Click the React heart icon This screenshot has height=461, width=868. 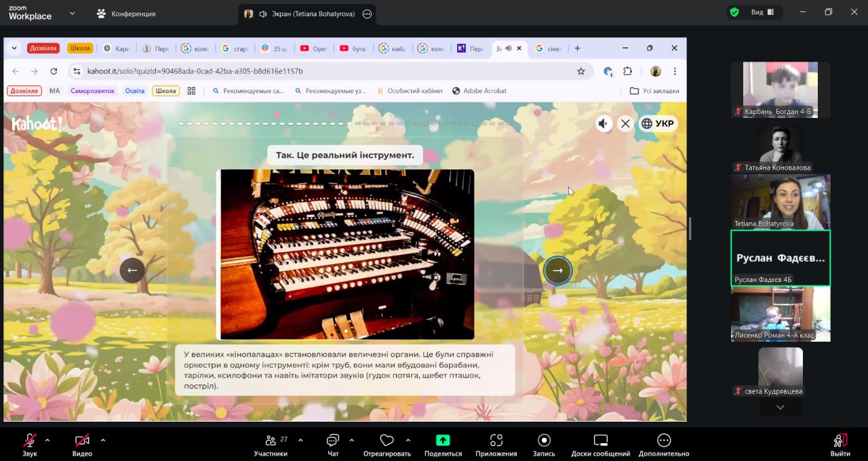(x=387, y=441)
